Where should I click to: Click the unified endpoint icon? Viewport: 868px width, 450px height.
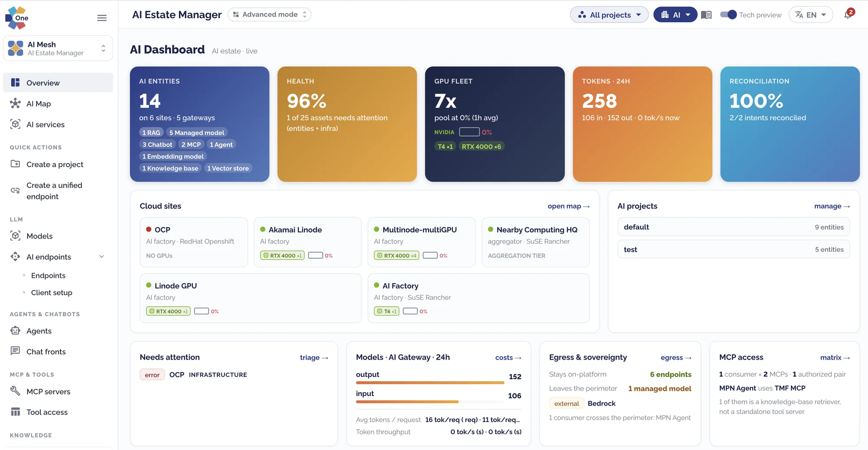tap(16, 191)
